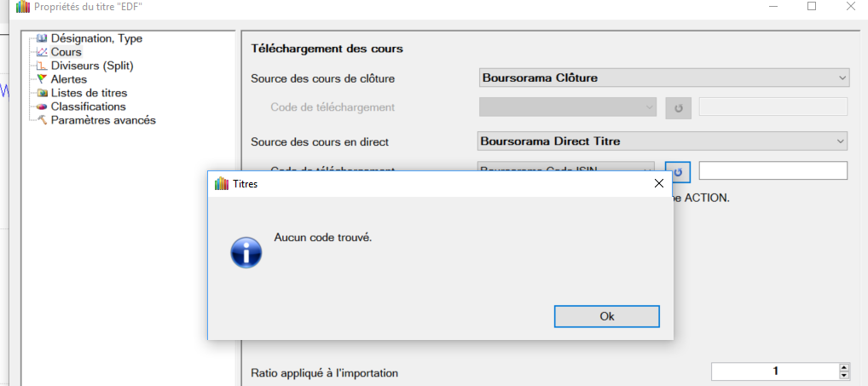Click the direct download code text field
Image resolution: width=868 pixels, height=386 pixels.
pos(773,171)
